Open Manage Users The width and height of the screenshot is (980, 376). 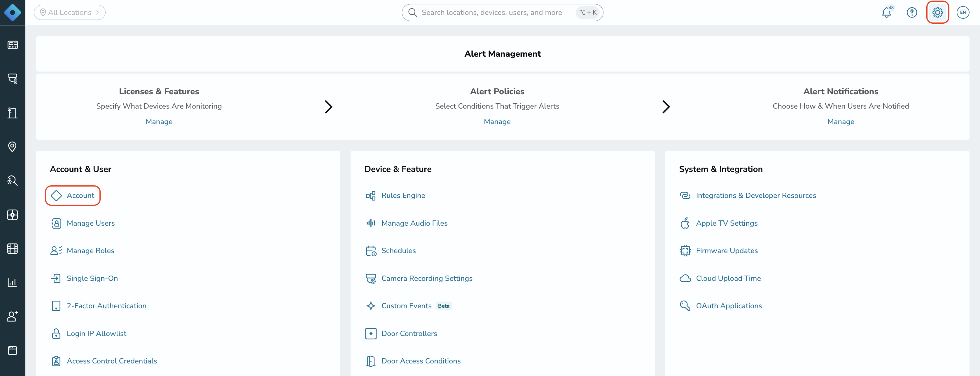coord(83,223)
